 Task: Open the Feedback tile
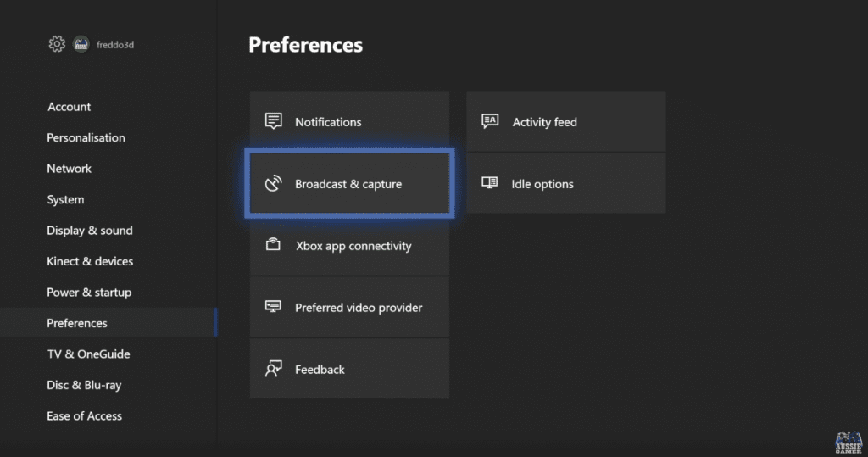coord(349,369)
